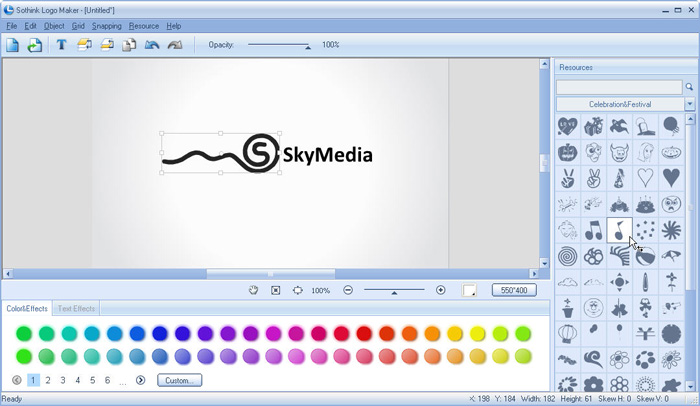Click the Custom... color button

(x=179, y=381)
